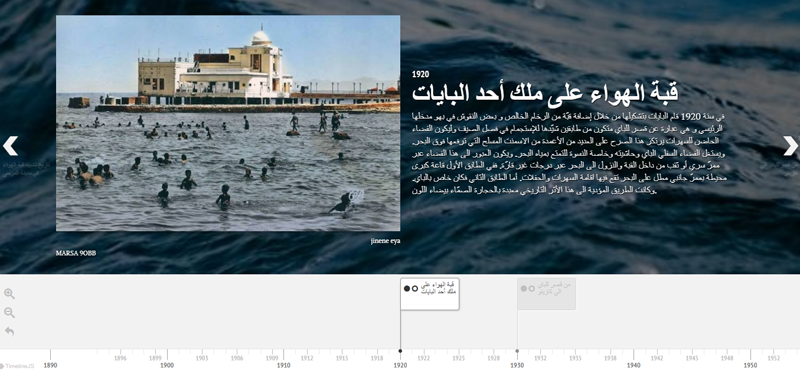800x384 pixels.
Task: Click the jinene eya photo credit
Action: [x=385, y=241]
